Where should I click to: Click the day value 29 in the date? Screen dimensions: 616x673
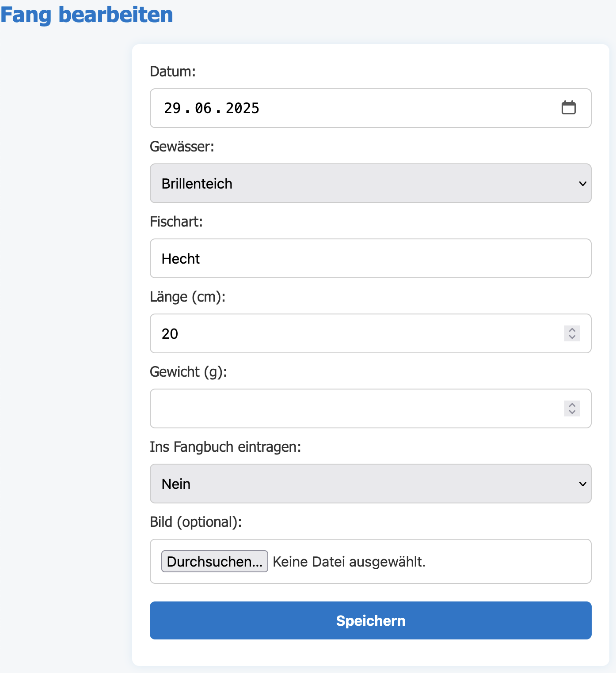pyautogui.click(x=172, y=108)
